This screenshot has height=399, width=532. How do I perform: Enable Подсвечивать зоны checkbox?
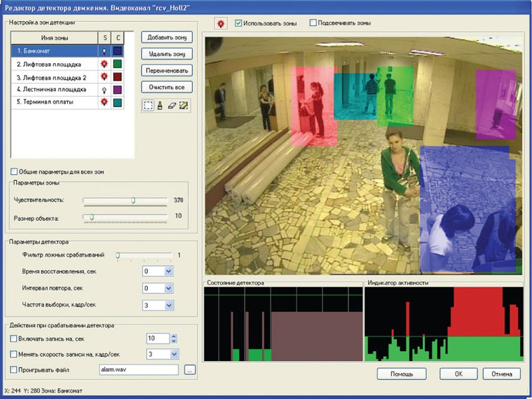pyautogui.click(x=313, y=23)
